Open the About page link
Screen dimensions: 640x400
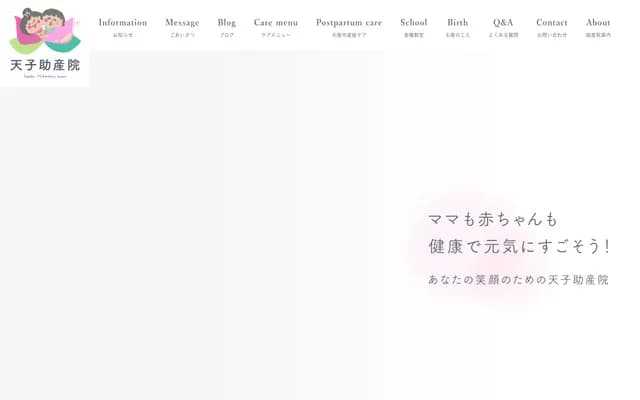(x=598, y=22)
